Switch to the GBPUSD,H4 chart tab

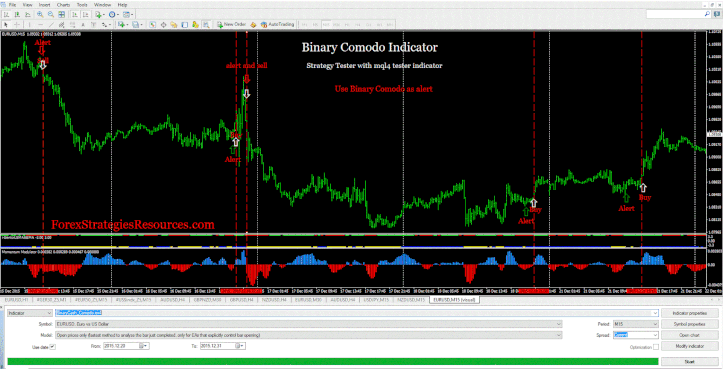click(x=242, y=300)
